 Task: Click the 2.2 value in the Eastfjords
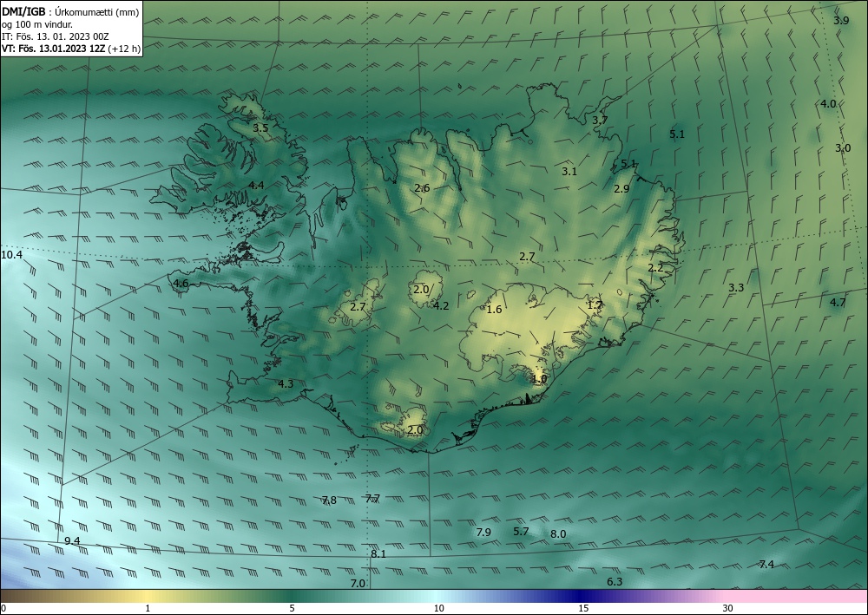point(655,268)
